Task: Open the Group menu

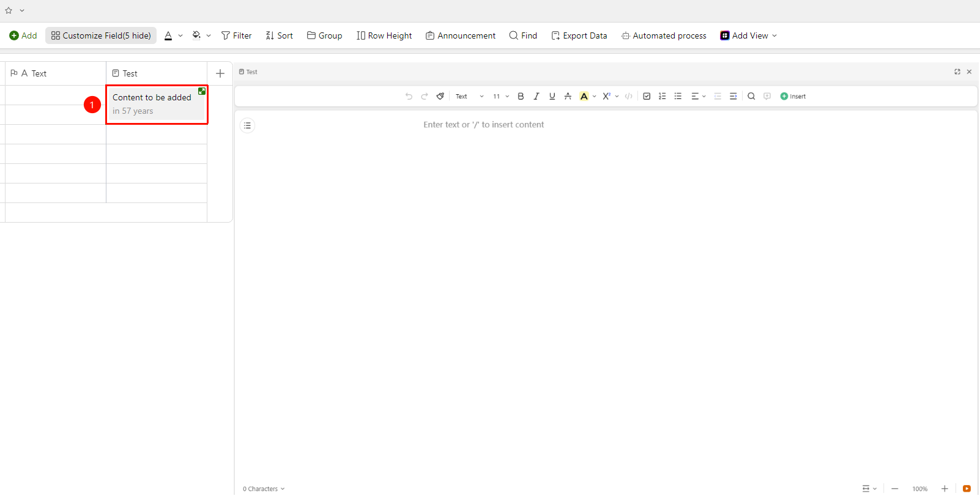Action: [324, 35]
